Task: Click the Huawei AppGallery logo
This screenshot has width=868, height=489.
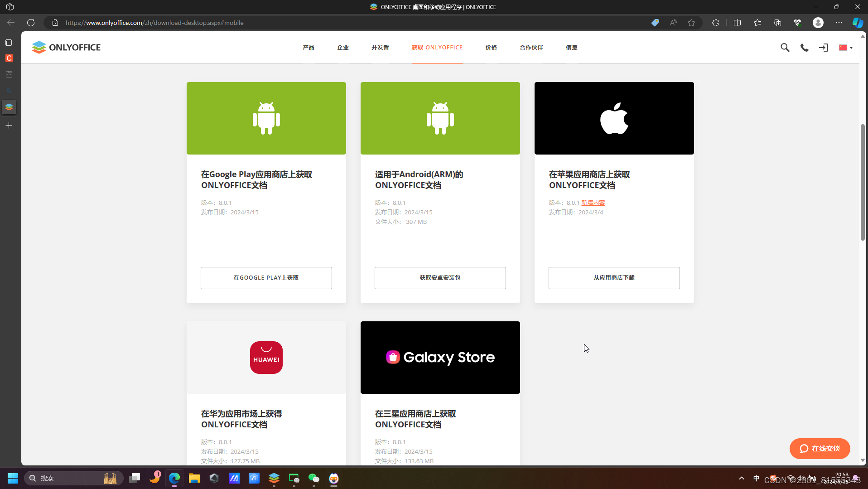Action: [266, 358]
